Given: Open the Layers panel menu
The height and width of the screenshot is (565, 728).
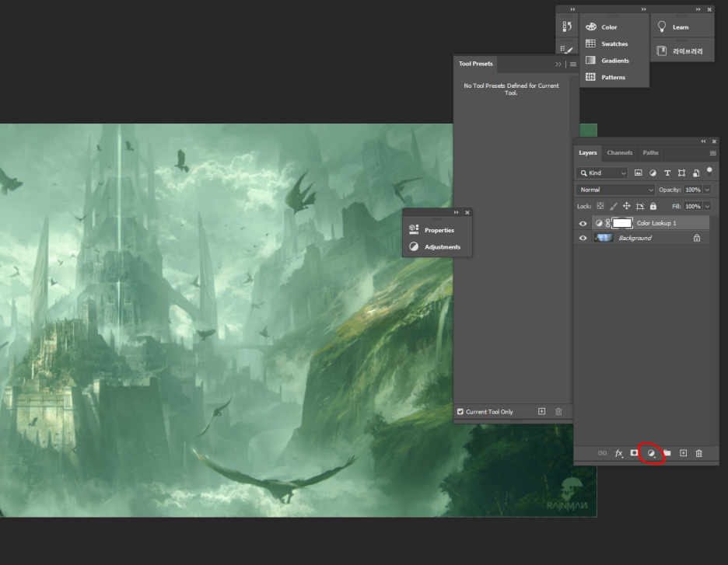Looking at the screenshot, I should coord(712,153).
